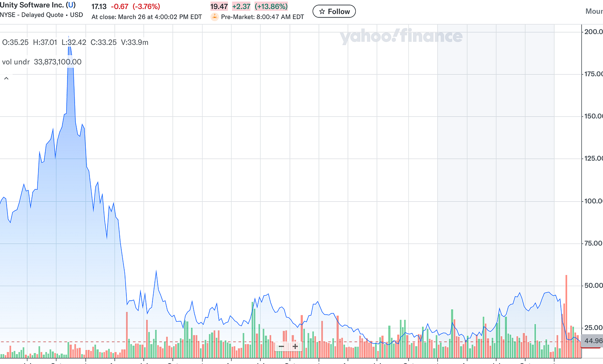Viewport: 603px width, 364px height.
Task: Click the volume figure 33,873,100.00
Action: [x=58, y=62]
